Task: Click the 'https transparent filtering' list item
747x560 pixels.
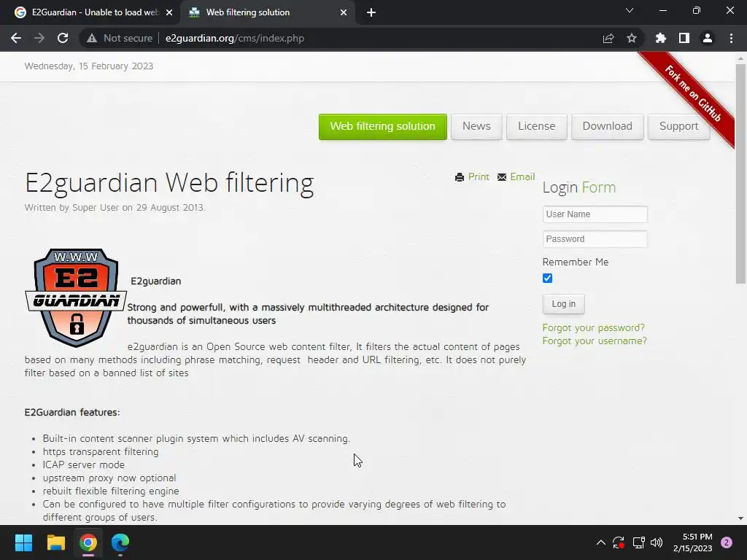Action: click(101, 451)
